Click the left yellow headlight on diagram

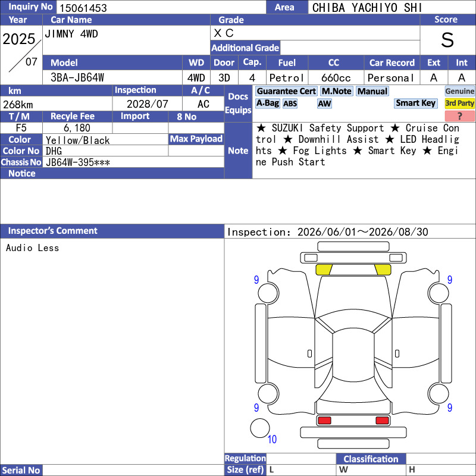point(324,270)
